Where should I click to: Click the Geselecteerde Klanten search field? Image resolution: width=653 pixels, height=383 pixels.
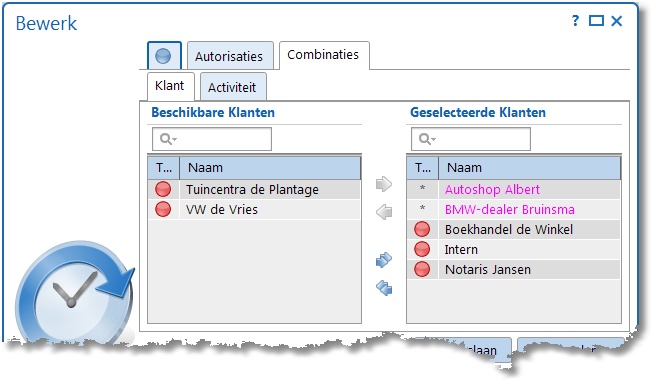click(471, 139)
